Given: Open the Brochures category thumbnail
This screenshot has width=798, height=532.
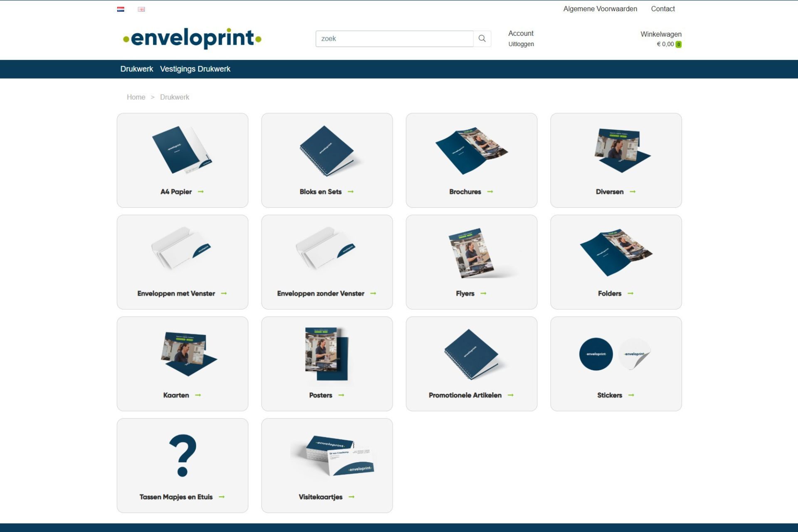Looking at the screenshot, I should [x=471, y=150].
